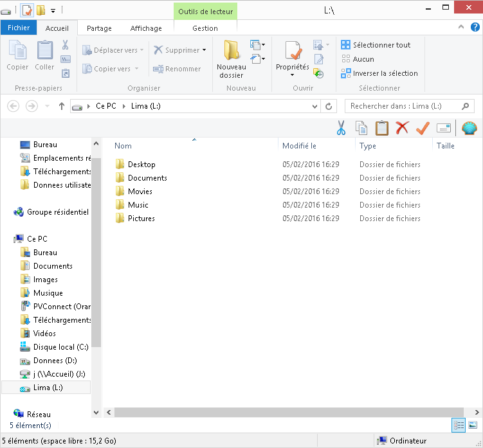483x448 pixels.
Task: Sort files by the Nom column header
Action: pos(123,146)
